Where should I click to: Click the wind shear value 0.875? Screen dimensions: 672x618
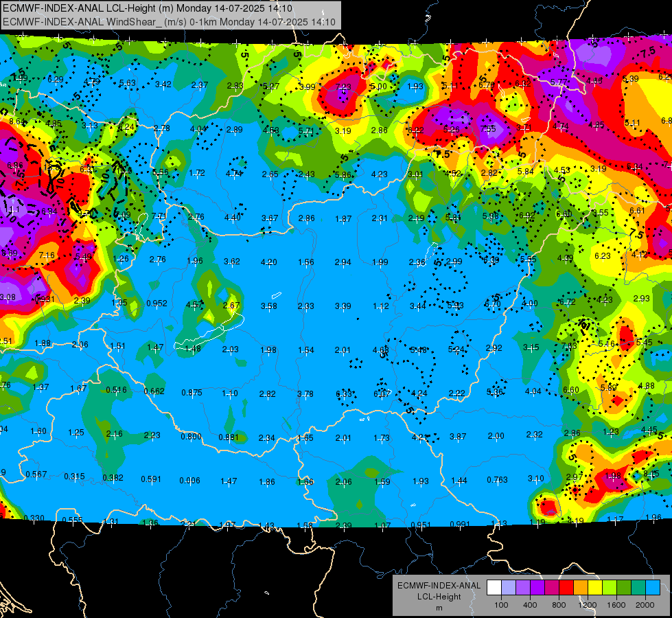192,392
